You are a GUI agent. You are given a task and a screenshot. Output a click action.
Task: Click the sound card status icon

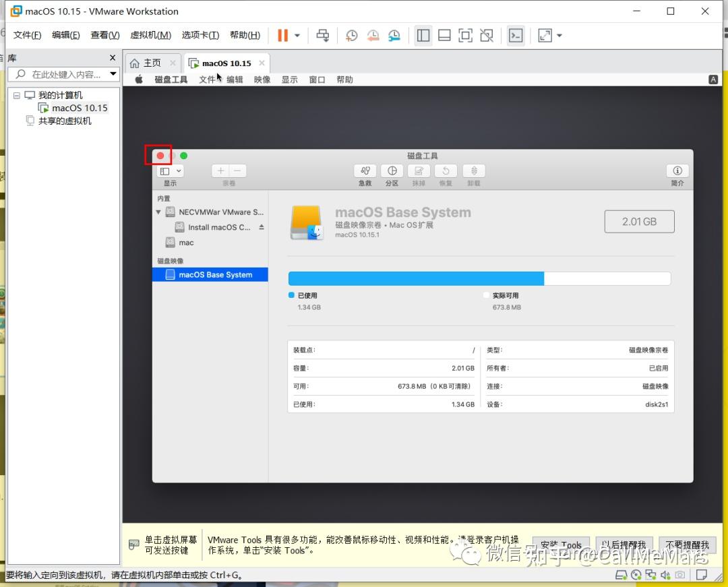(665, 575)
